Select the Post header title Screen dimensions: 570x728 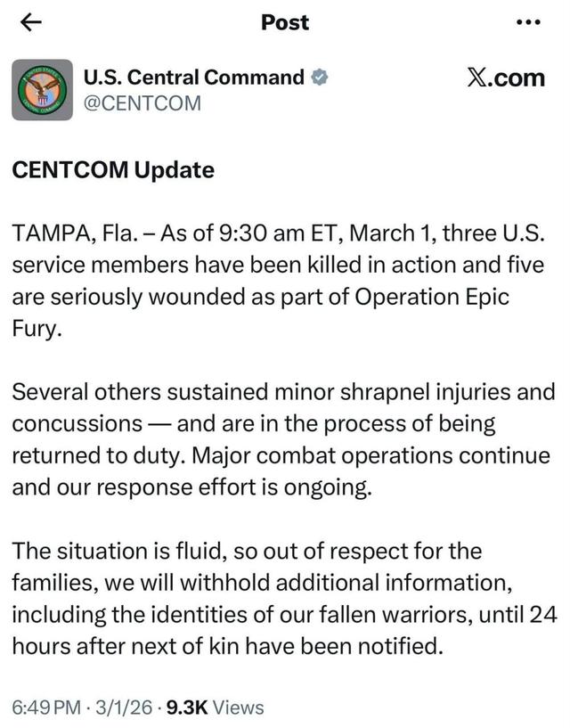pyautogui.click(x=283, y=22)
